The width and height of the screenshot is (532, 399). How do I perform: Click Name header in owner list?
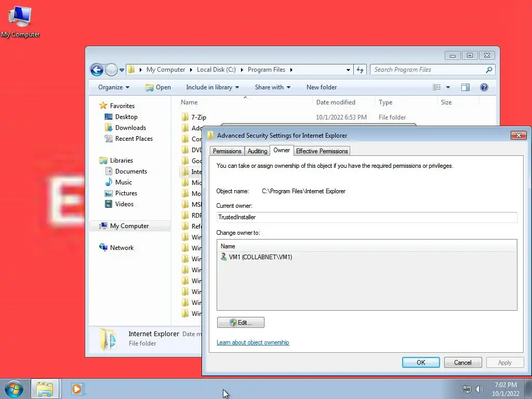tap(367, 246)
